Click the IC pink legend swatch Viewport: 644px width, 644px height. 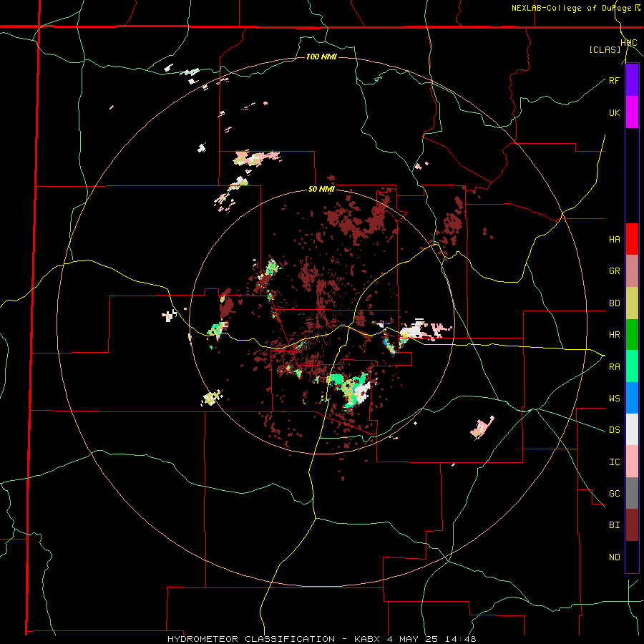tap(632, 462)
